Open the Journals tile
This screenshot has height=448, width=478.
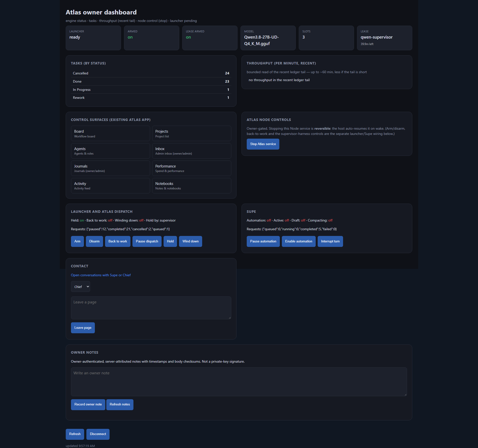pyautogui.click(x=110, y=168)
